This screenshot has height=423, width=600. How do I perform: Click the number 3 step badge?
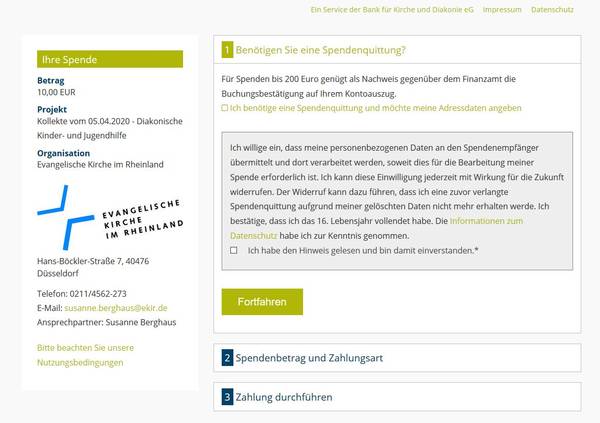[228, 397]
